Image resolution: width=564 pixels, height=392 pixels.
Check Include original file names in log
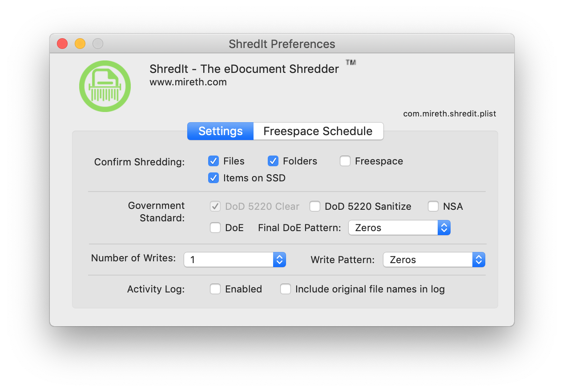[x=286, y=289]
